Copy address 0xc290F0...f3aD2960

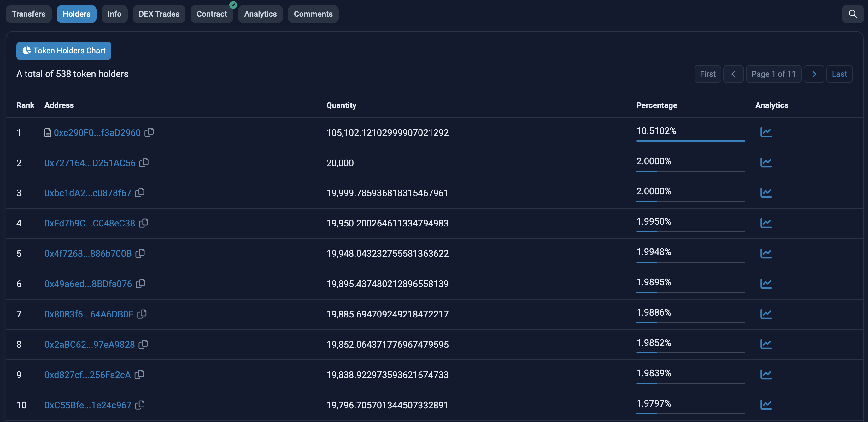click(149, 132)
